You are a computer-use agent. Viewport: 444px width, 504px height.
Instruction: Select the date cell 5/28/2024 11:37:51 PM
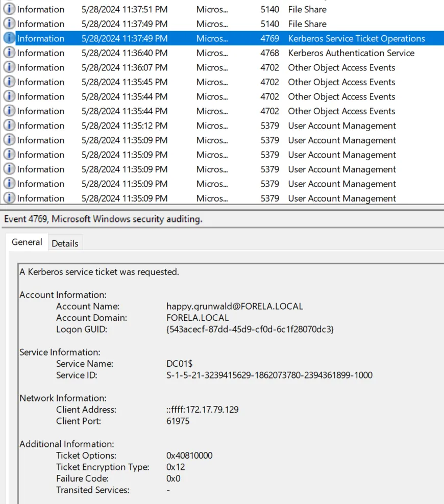[125, 9]
